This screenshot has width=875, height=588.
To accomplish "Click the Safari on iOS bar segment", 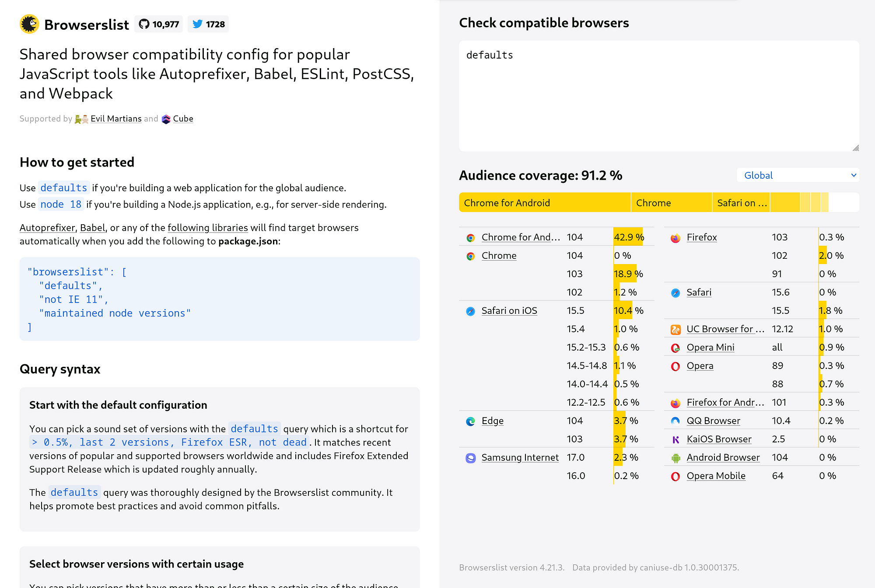I will tap(741, 203).
